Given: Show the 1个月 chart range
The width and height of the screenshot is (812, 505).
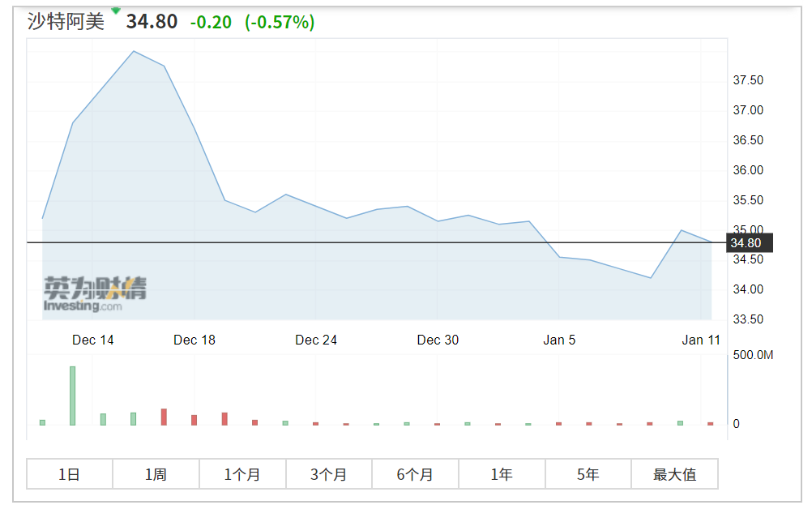Looking at the screenshot, I should (242, 474).
